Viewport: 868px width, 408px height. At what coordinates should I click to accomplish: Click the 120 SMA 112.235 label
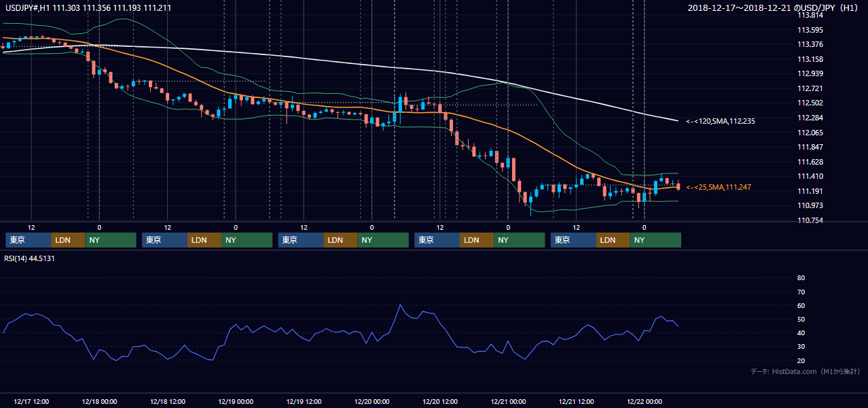pos(721,121)
